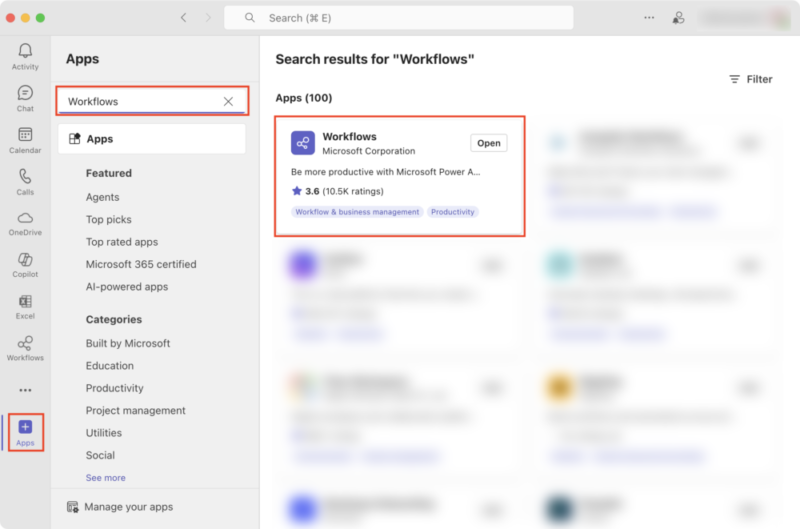Open the people notification icon at top right
The height and width of the screenshot is (529, 800).
click(x=678, y=18)
